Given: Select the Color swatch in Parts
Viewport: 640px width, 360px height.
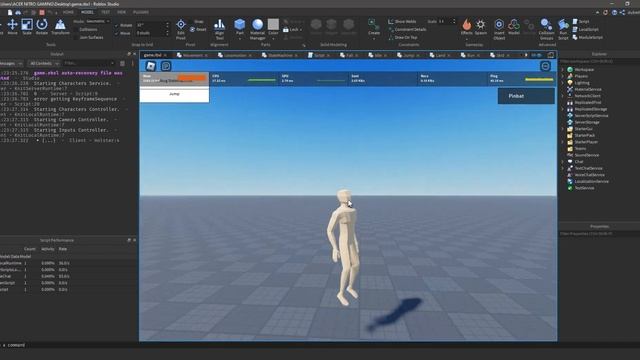Looking at the screenshot, I should coord(273,24).
